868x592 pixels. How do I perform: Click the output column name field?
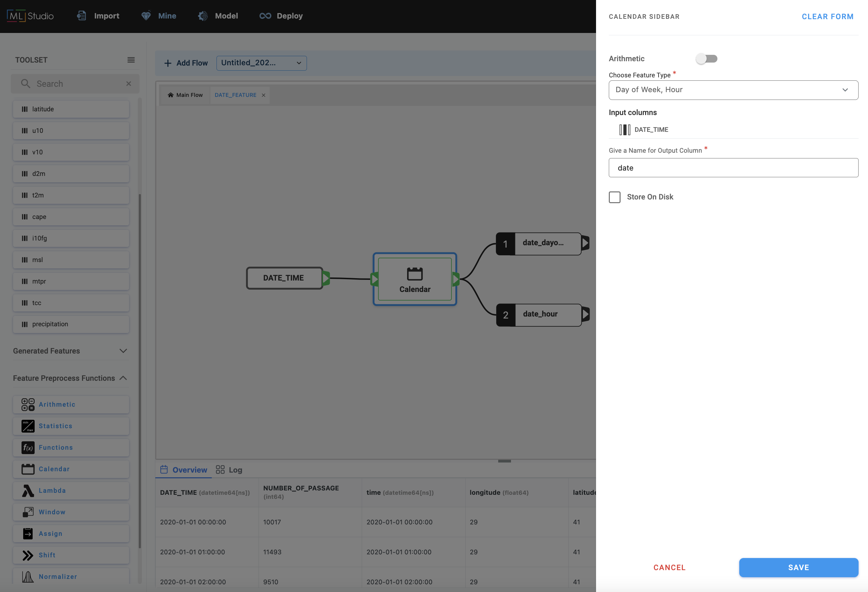[x=733, y=168]
